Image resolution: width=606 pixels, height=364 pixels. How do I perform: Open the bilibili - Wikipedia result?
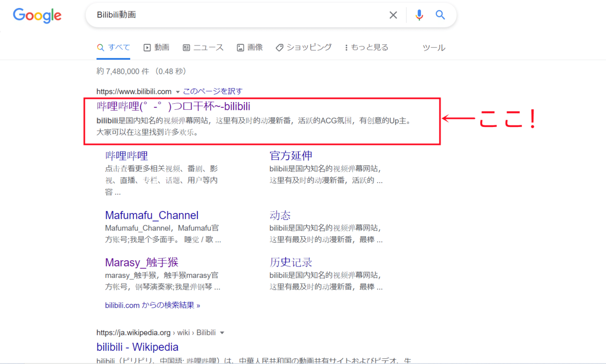137,346
